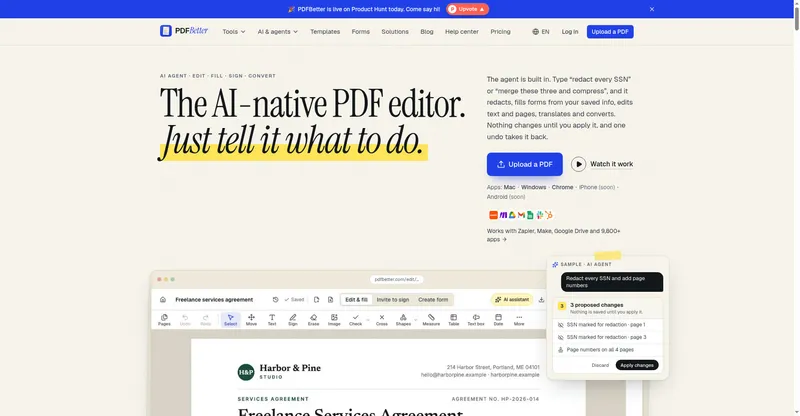Play the Watch it work video
The image size is (800, 416).
click(x=602, y=164)
